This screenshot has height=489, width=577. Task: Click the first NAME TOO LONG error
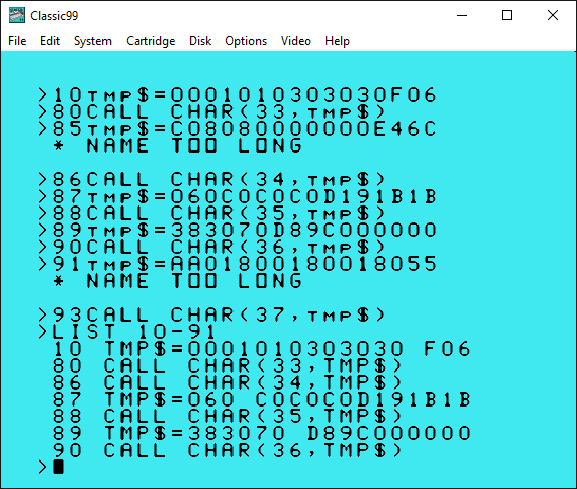177,146
